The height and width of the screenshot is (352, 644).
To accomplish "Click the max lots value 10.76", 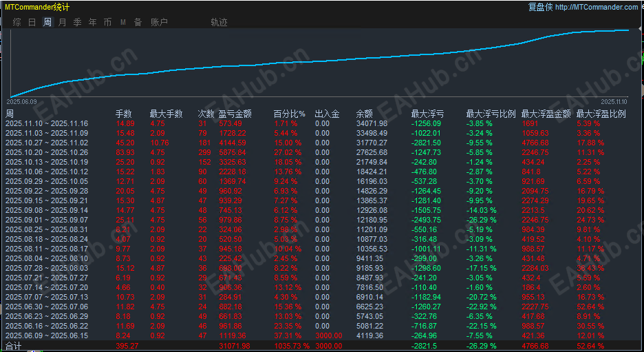I will point(160,143).
